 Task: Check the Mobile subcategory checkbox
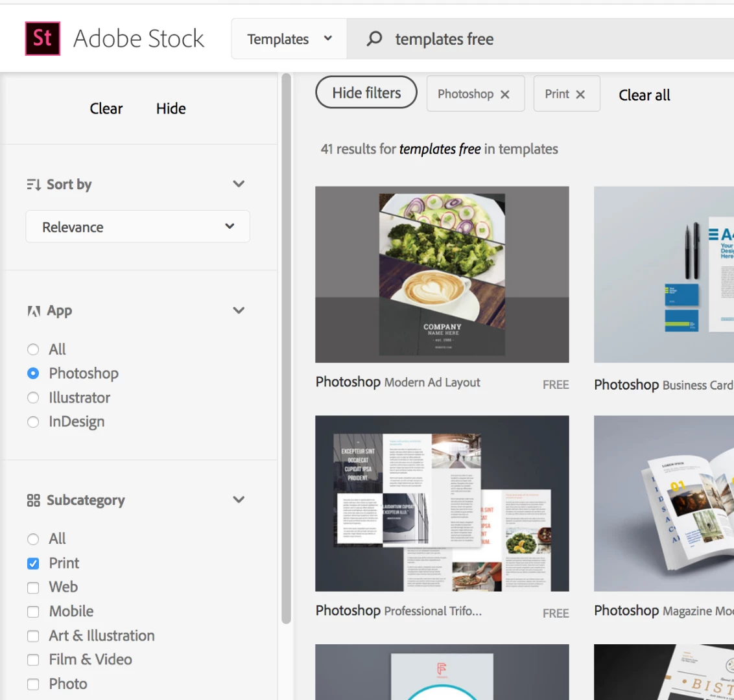pyautogui.click(x=33, y=612)
